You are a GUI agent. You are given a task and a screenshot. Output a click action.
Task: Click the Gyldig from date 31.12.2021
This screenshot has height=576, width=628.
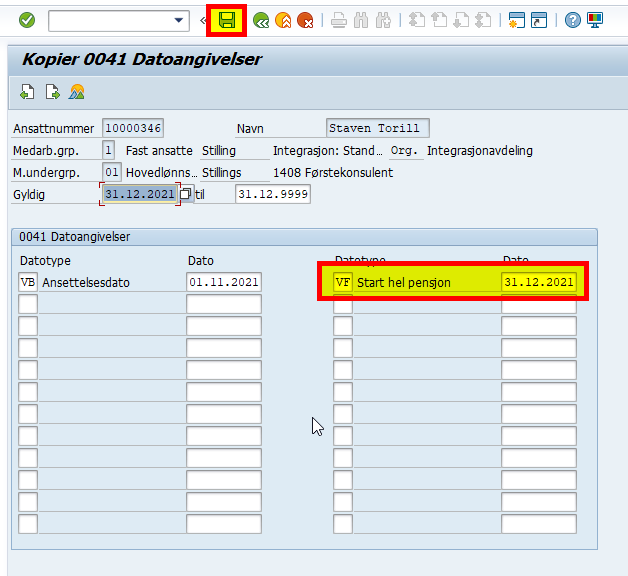139,194
